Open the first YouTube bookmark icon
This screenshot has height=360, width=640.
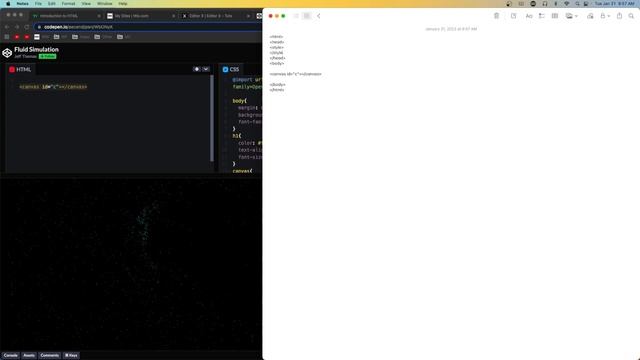coord(17,37)
